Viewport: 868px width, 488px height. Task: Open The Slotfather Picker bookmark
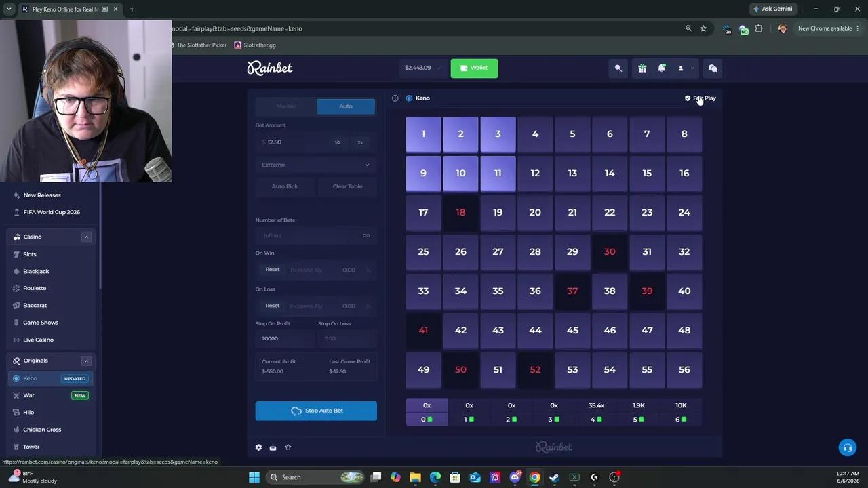pos(197,45)
